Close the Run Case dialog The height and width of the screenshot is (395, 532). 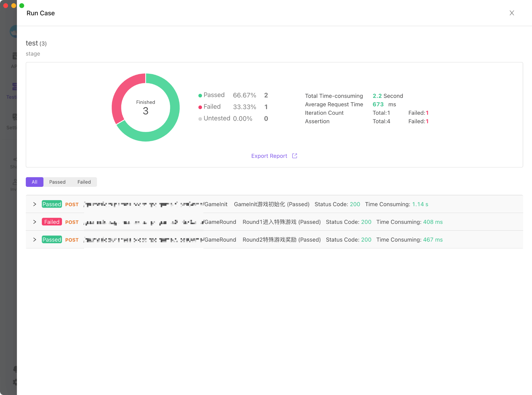pyautogui.click(x=512, y=13)
